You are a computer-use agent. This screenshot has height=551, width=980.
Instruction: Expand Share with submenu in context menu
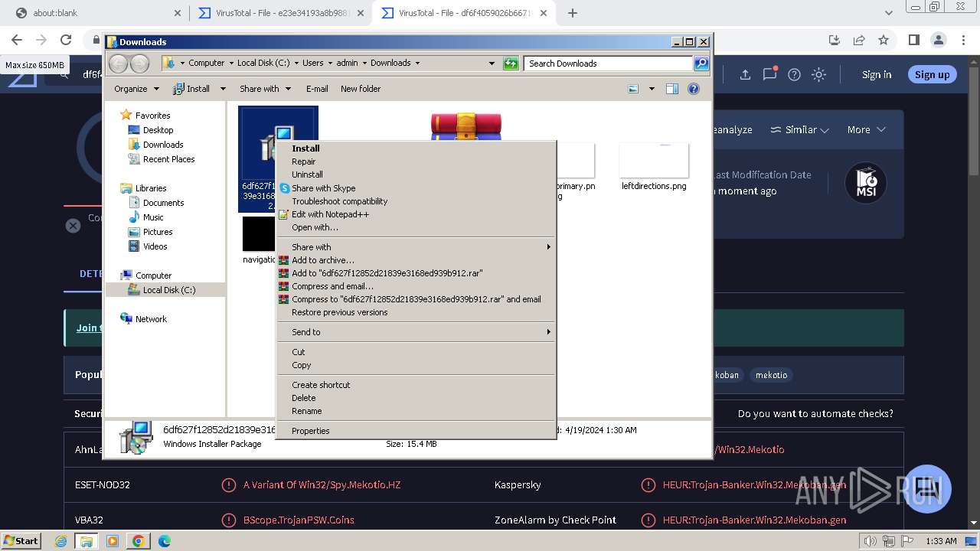click(416, 247)
